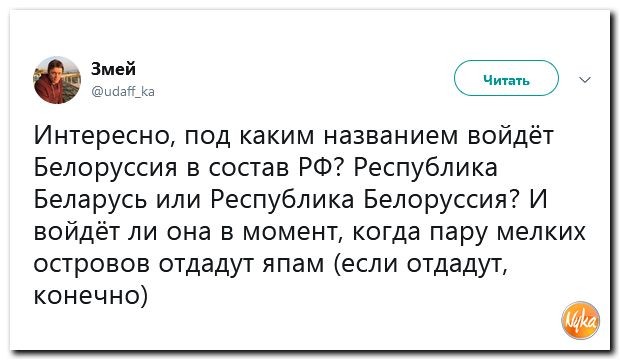Visit the @udaff_ka handle link
Screen dimensions: 621x361
(123, 92)
